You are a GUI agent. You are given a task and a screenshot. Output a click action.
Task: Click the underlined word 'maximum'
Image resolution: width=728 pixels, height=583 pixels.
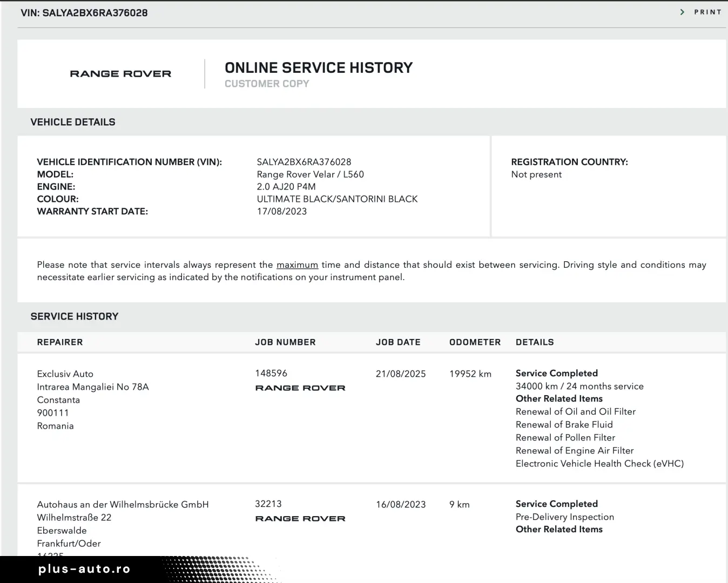point(297,265)
